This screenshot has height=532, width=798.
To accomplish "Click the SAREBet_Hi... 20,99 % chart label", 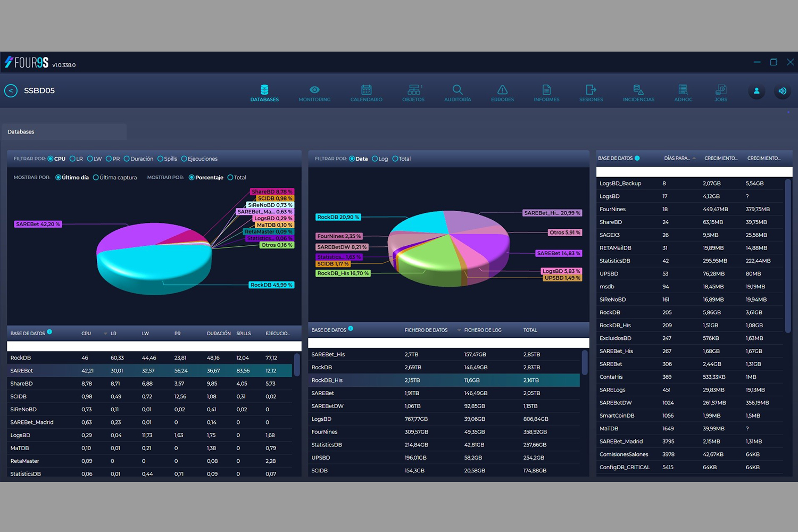I will click(552, 213).
